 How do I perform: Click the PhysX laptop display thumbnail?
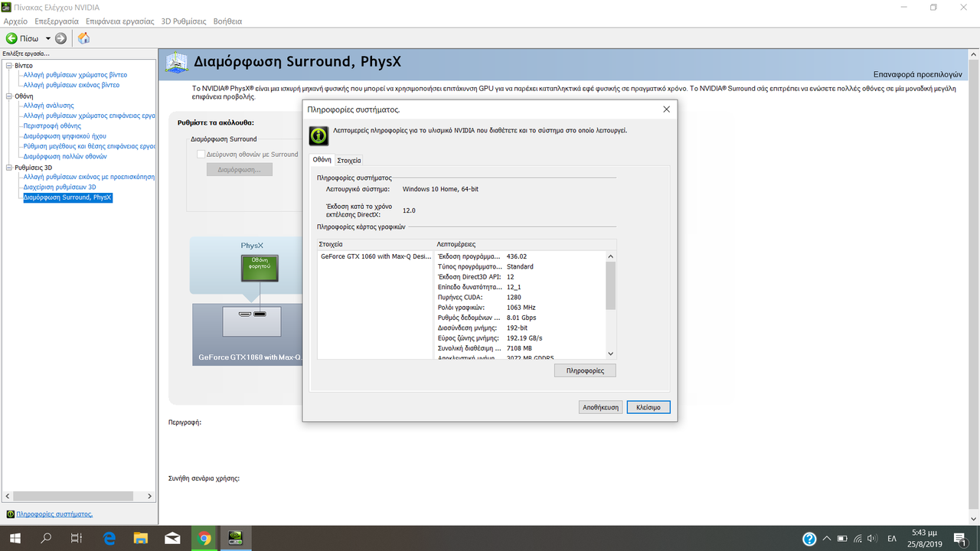pos(260,267)
